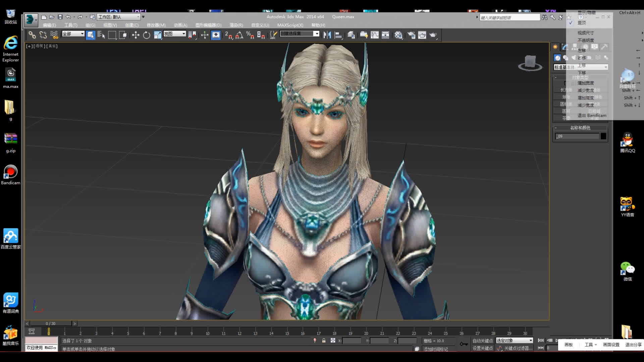Open the 帮助(H) menu
644x362 pixels.
318,25
